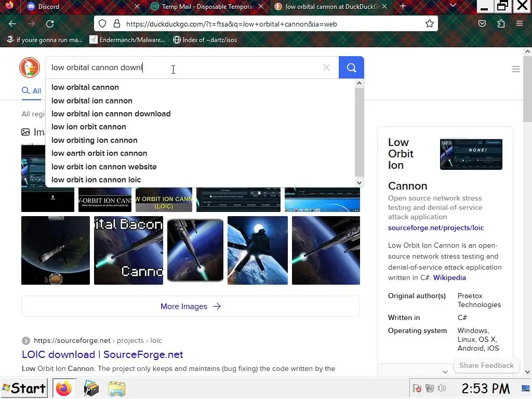Bookmark this page with the star
Image resolution: width=532 pixels, height=399 pixels.
click(430, 24)
